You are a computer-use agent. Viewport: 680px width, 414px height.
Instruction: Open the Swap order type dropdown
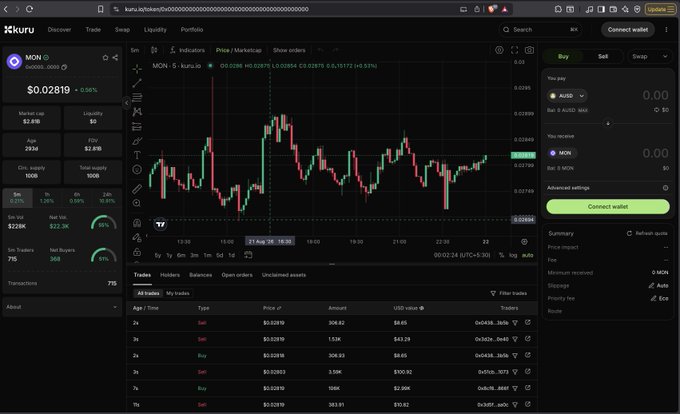pyautogui.click(x=649, y=56)
